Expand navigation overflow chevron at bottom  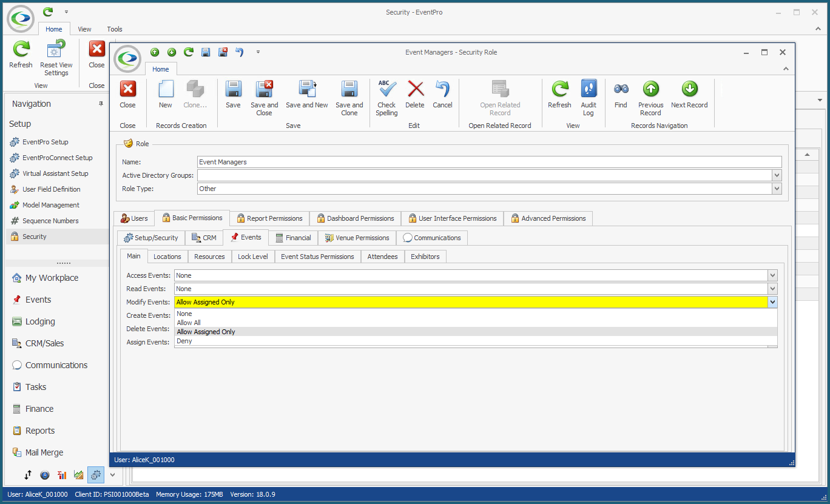(112, 475)
